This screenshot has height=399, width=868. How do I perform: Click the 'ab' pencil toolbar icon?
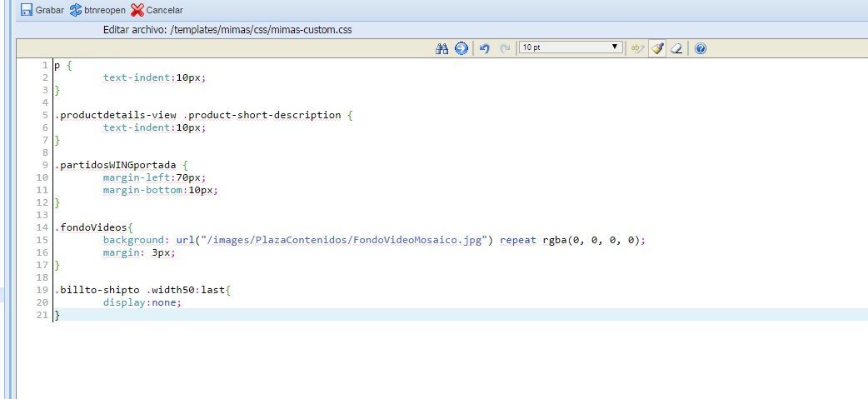(637, 48)
